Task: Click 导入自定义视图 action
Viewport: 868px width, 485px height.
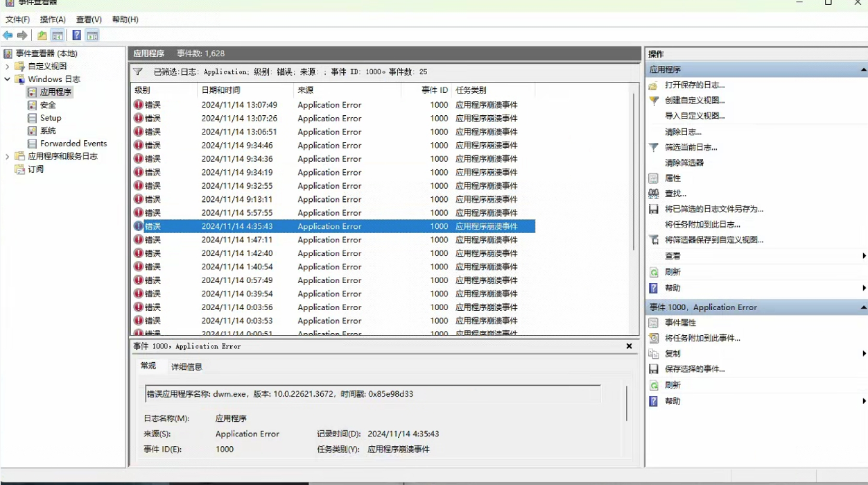Action: (695, 116)
